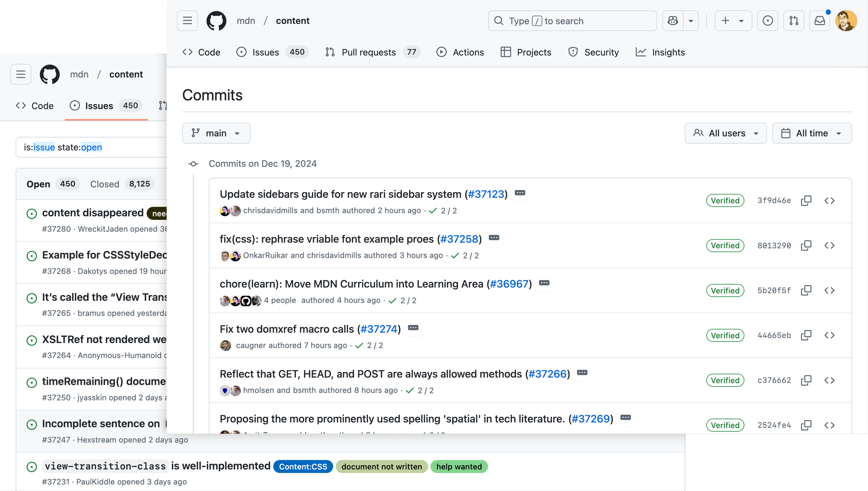The image size is (868, 491).
Task: Click the Projects table icon
Action: pyautogui.click(x=505, y=52)
